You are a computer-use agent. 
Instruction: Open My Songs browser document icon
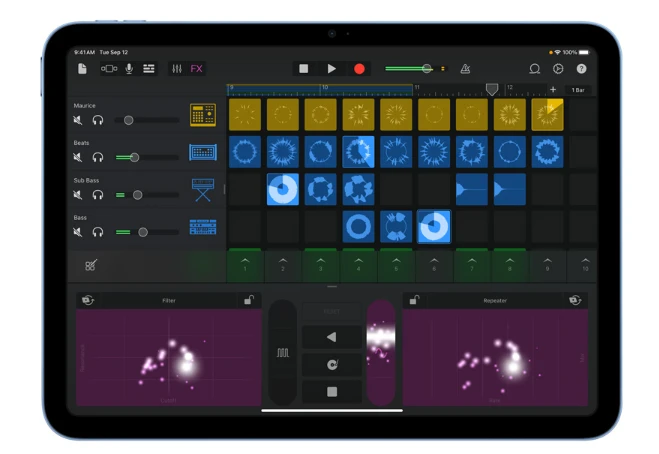(x=82, y=69)
